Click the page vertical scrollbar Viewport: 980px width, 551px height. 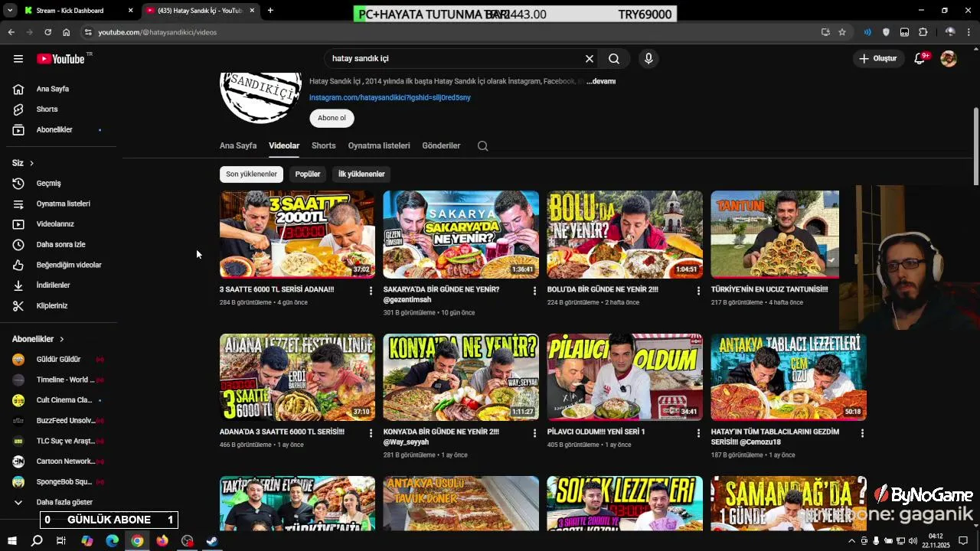975,145
